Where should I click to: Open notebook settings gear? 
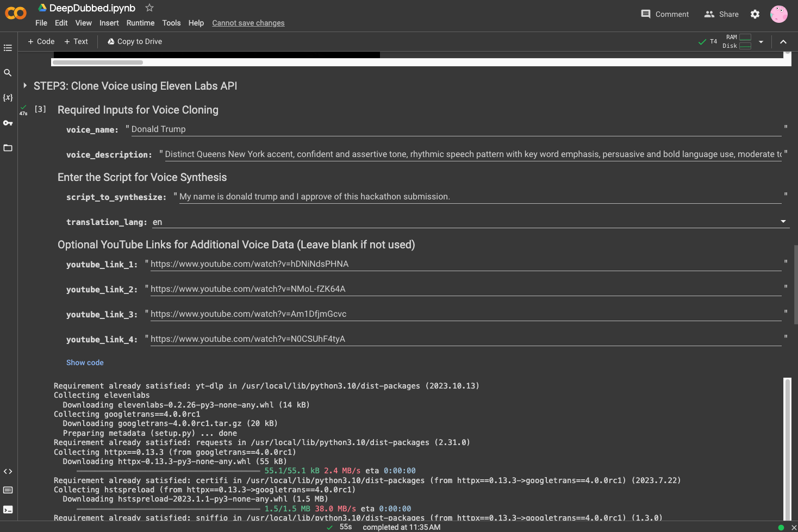(x=755, y=14)
